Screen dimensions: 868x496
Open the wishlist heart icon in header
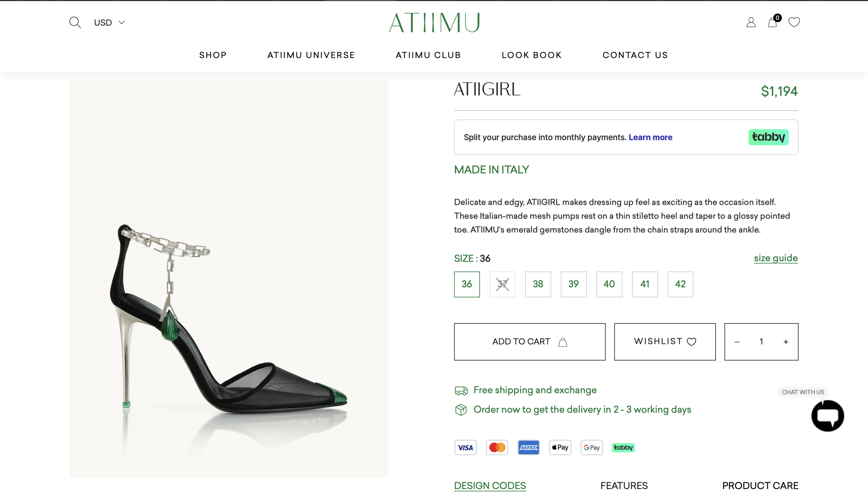pos(794,22)
